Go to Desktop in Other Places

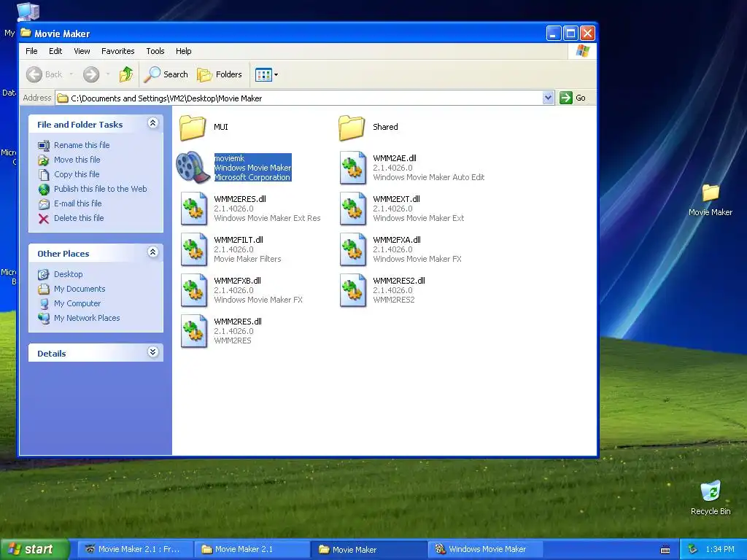tap(68, 274)
